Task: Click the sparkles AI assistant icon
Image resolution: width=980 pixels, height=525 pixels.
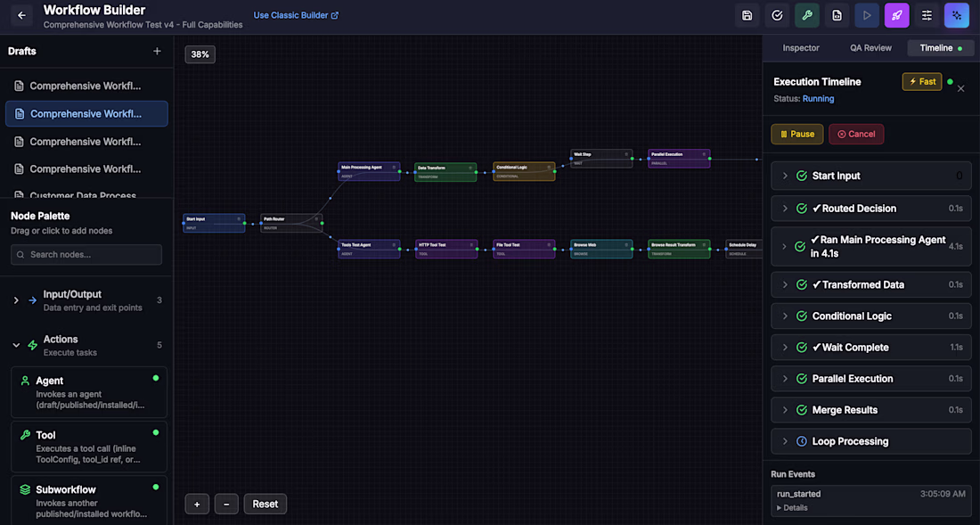Action: [x=957, y=16]
